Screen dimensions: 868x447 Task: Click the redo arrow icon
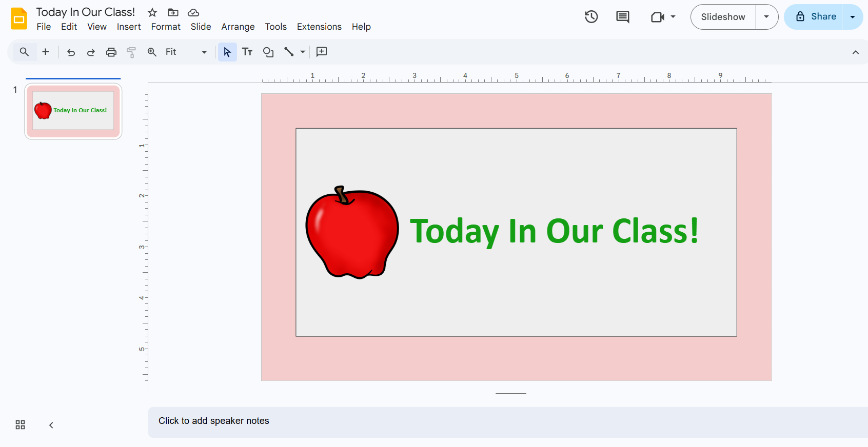(x=91, y=52)
